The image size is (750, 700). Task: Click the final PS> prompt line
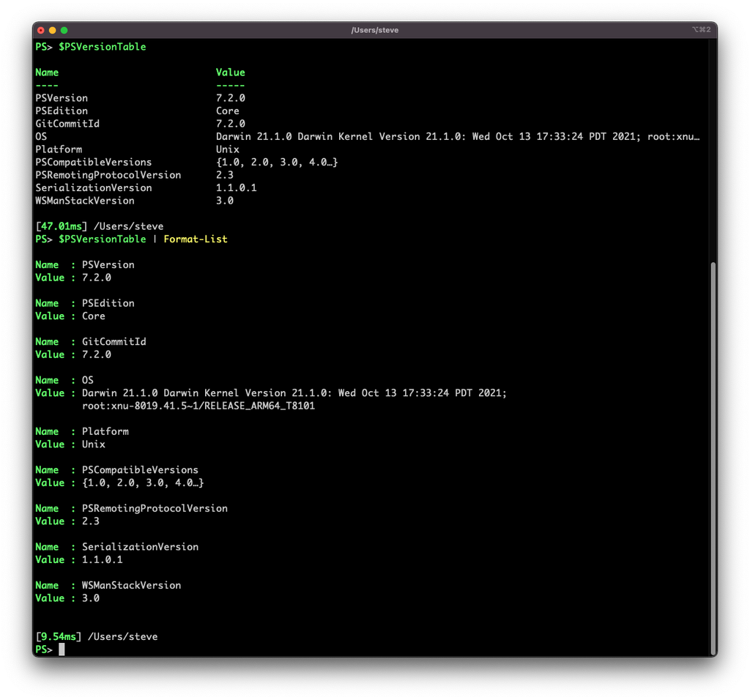click(44, 649)
